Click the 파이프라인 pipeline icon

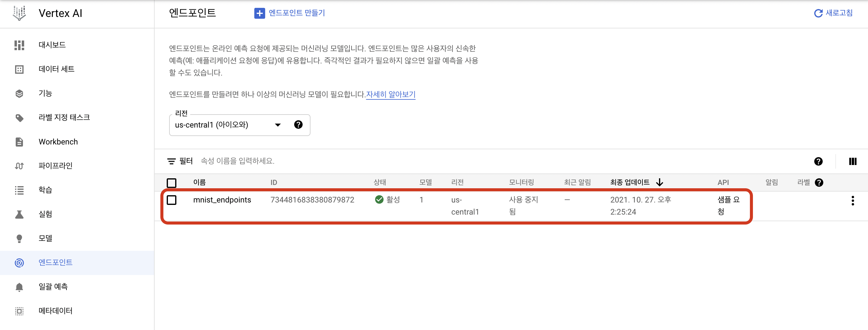(19, 166)
